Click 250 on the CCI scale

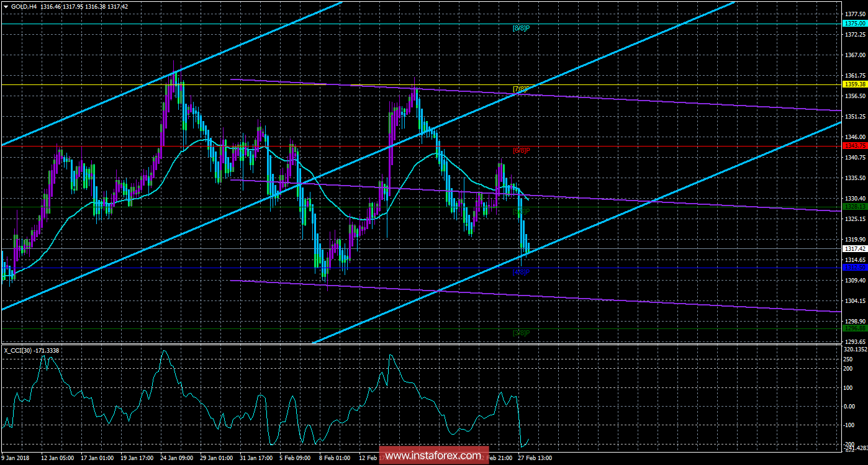pos(848,359)
